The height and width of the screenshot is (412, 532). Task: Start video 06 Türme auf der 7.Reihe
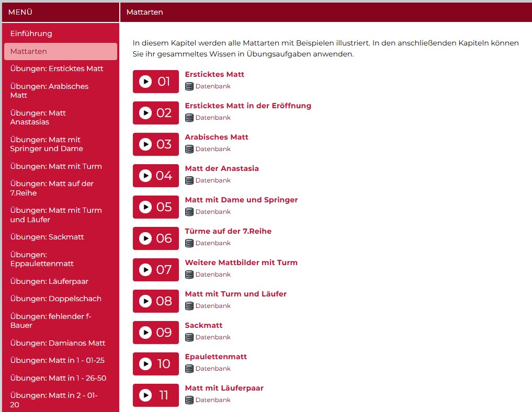(x=155, y=238)
